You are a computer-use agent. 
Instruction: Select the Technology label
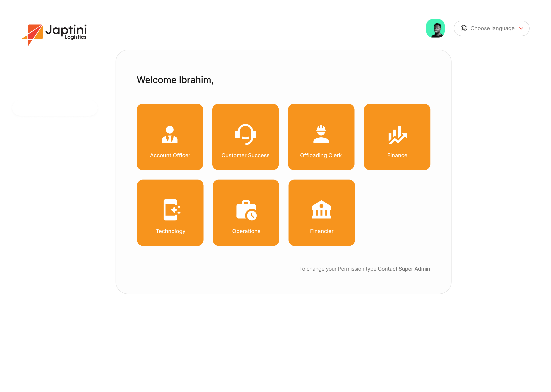(x=170, y=231)
